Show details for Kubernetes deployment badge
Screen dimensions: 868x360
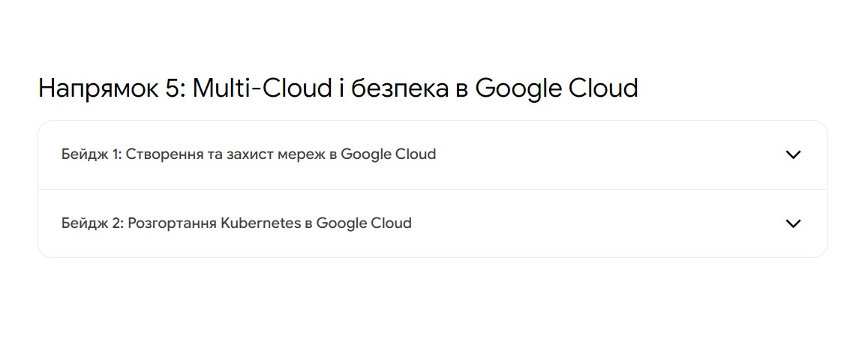point(433,223)
